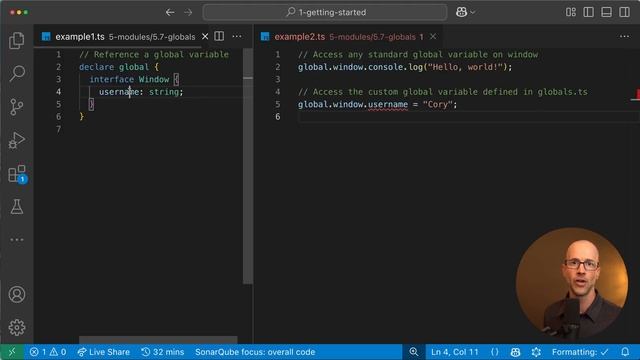Open Copilot status icon in status bar

click(515, 352)
